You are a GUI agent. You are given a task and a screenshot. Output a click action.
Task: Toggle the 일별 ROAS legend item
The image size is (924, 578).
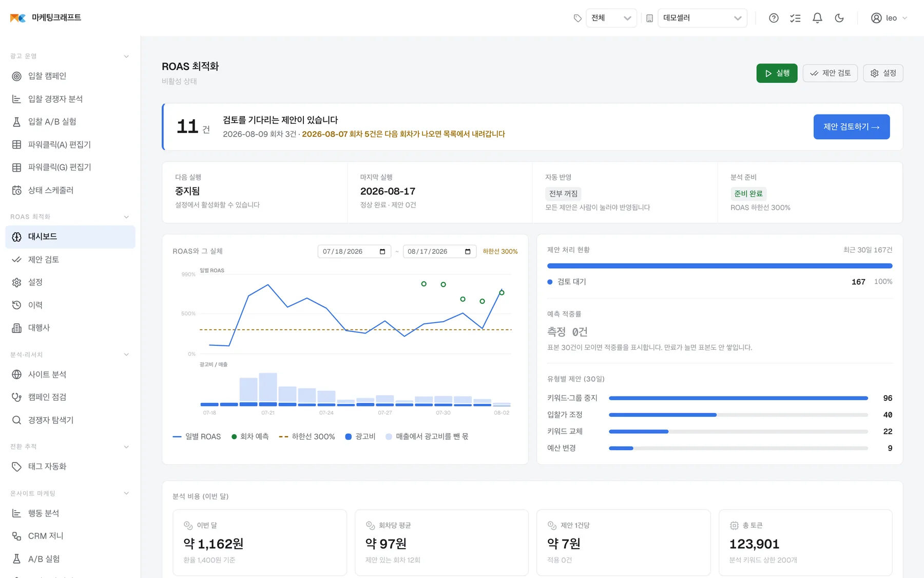point(197,437)
